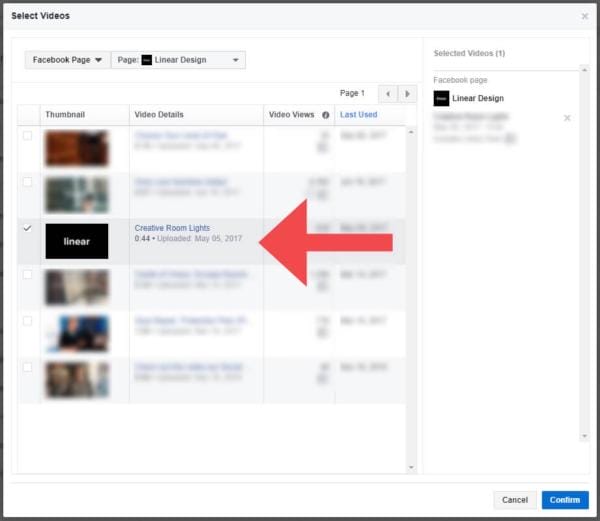Click video list scrollbar down arrow

click(x=411, y=467)
